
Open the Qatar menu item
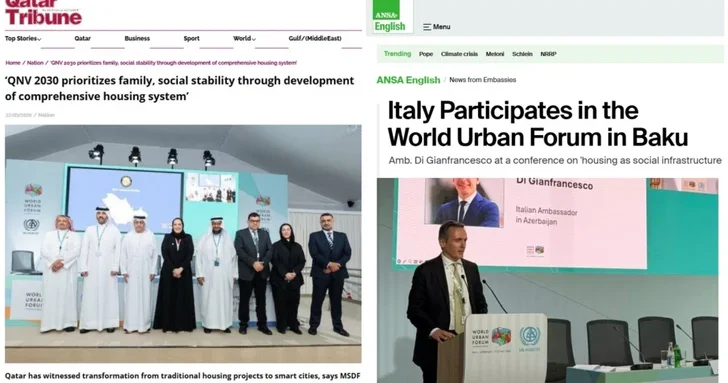[83, 39]
